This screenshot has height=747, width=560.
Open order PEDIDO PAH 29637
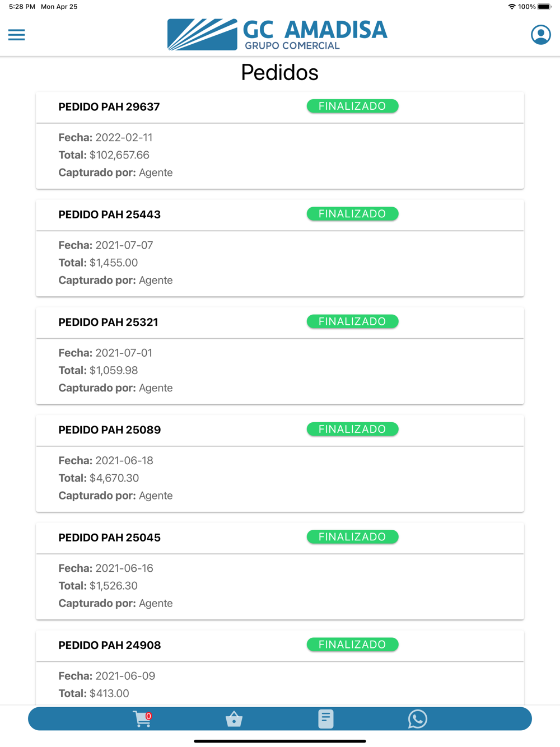[109, 107]
